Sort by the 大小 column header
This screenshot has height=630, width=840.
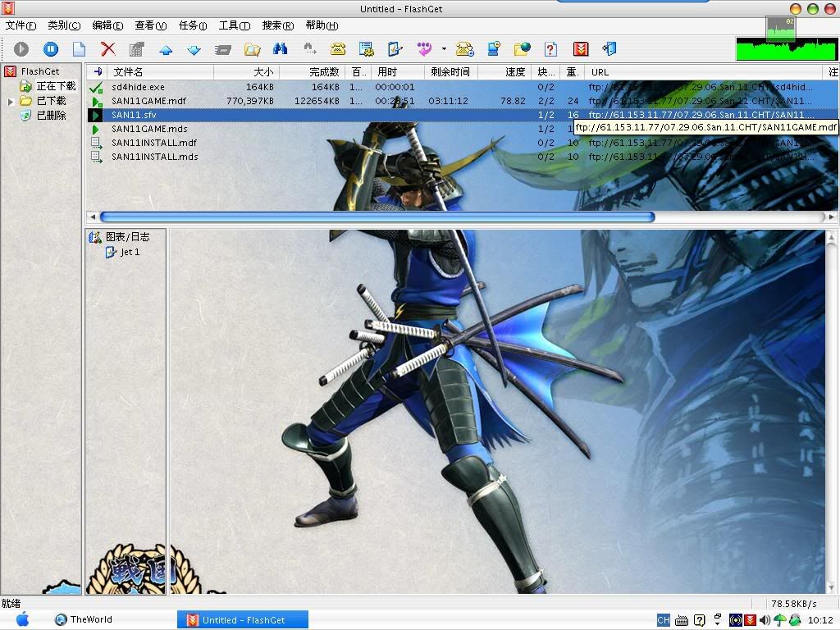point(246,72)
